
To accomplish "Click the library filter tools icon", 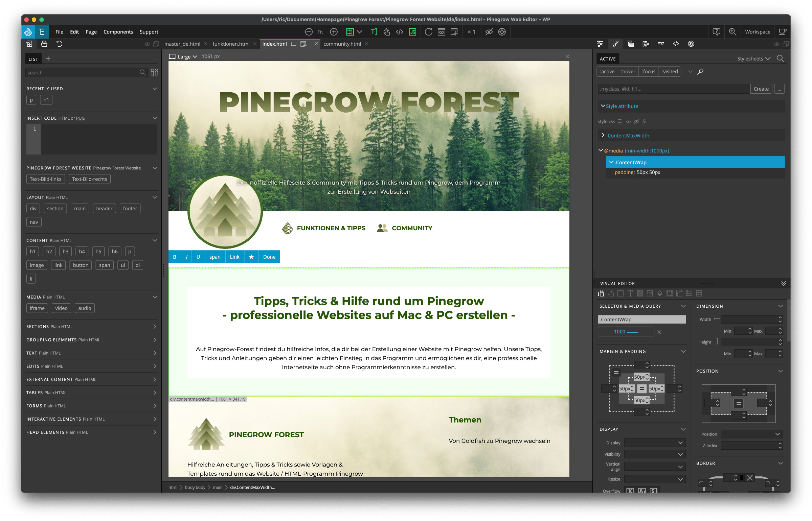I will (x=155, y=72).
